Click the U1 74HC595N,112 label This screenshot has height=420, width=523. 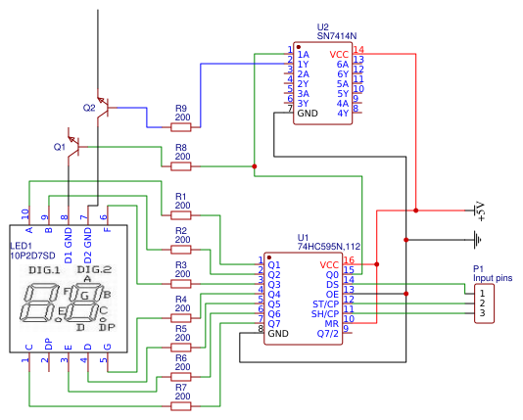[329, 242]
